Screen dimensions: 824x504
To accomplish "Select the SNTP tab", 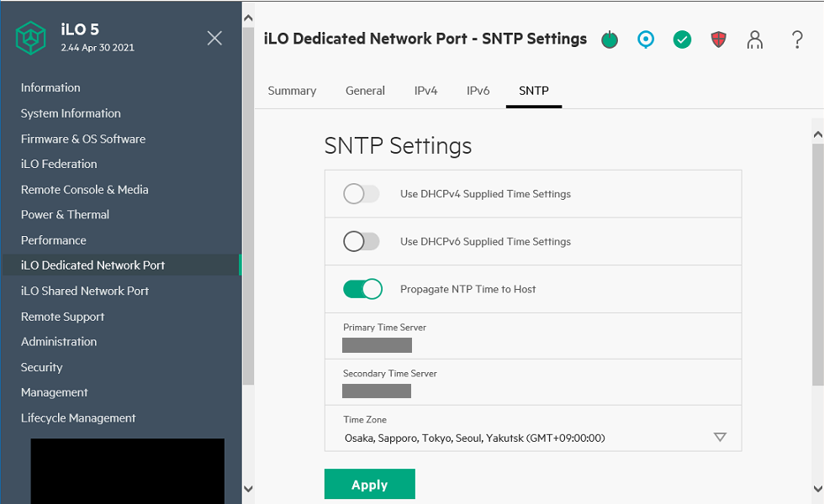I will point(534,91).
